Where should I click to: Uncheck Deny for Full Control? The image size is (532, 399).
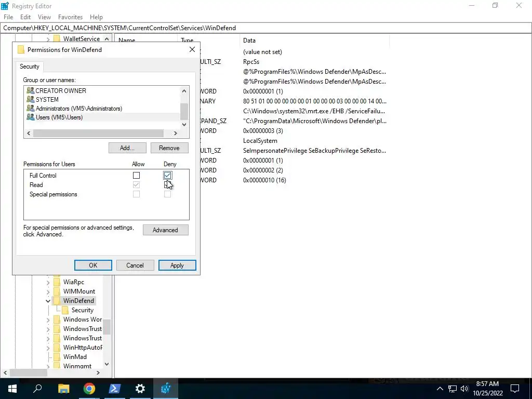tap(167, 176)
